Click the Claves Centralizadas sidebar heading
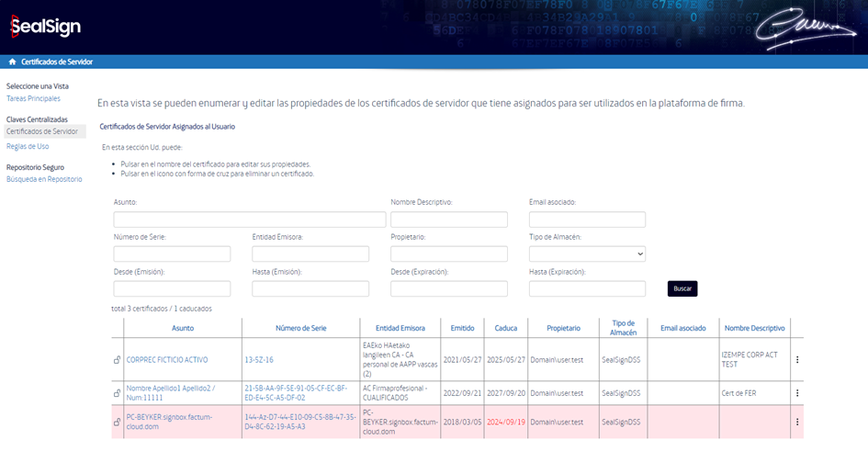Image resolution: width=868 pixels, height=451 pixels. click(37, 119)
